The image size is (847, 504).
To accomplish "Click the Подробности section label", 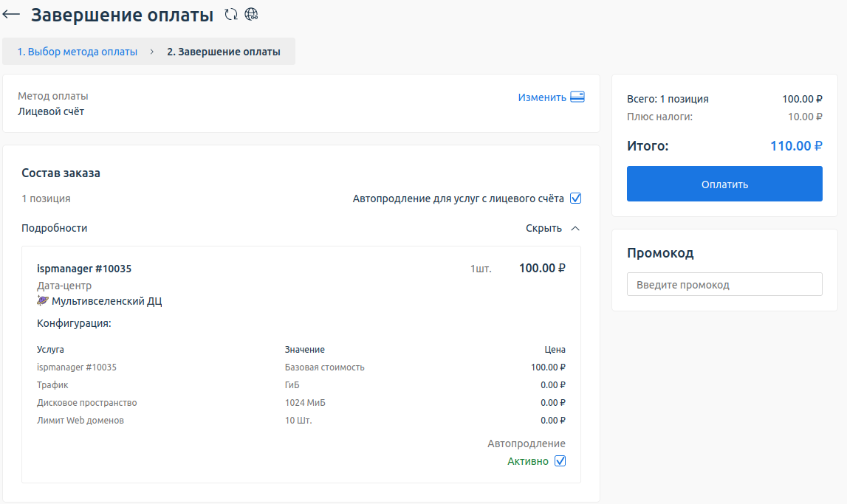I will coord(55,229).
